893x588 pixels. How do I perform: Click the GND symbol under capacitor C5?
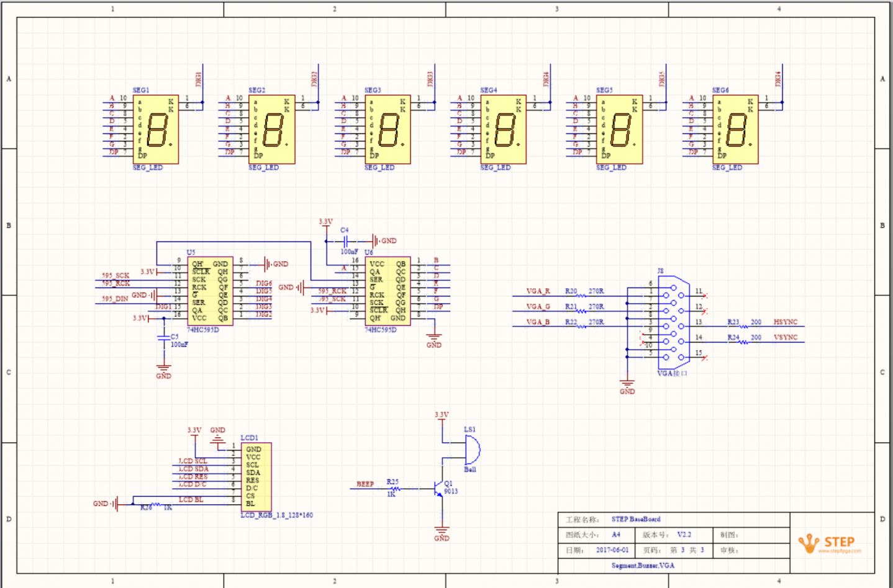pos(163,369)
